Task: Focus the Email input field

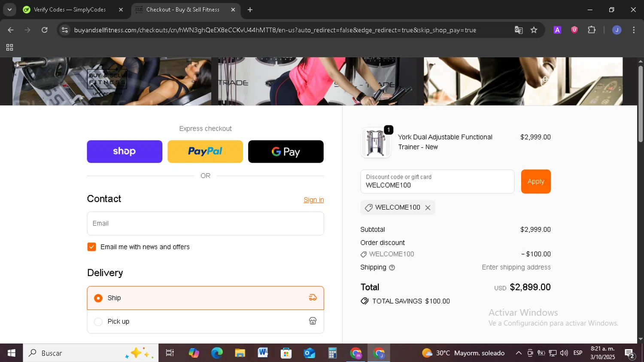Action: tap(206, 223)
